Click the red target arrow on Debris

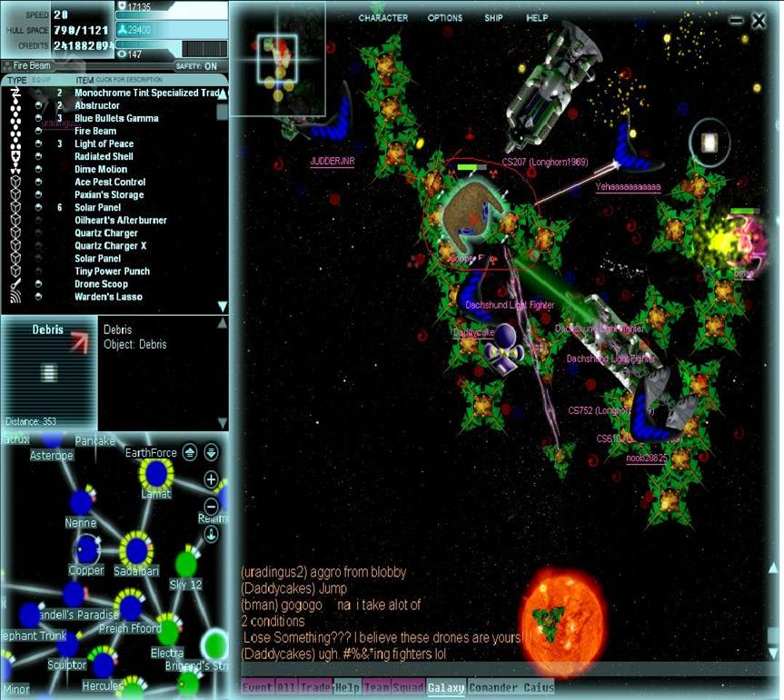click(79, 340)
